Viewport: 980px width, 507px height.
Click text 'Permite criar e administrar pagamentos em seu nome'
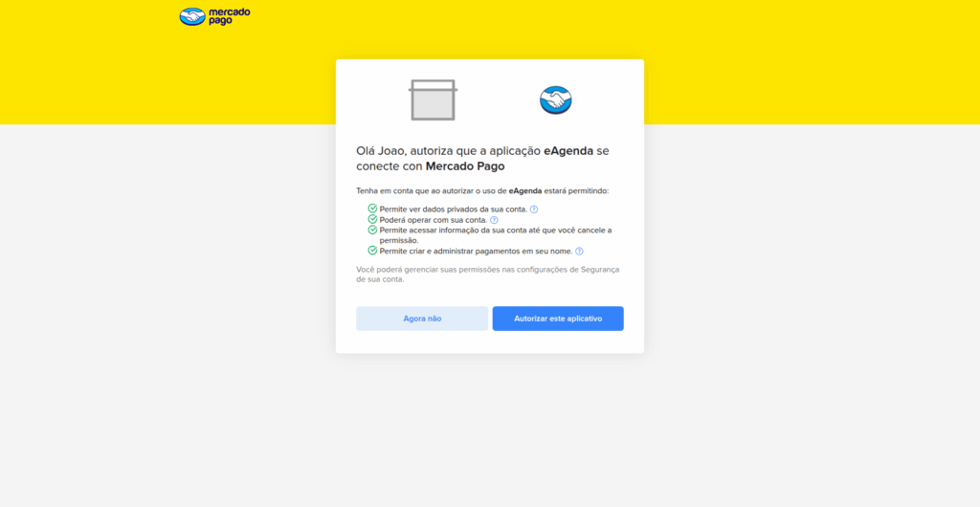pos(476,251)
